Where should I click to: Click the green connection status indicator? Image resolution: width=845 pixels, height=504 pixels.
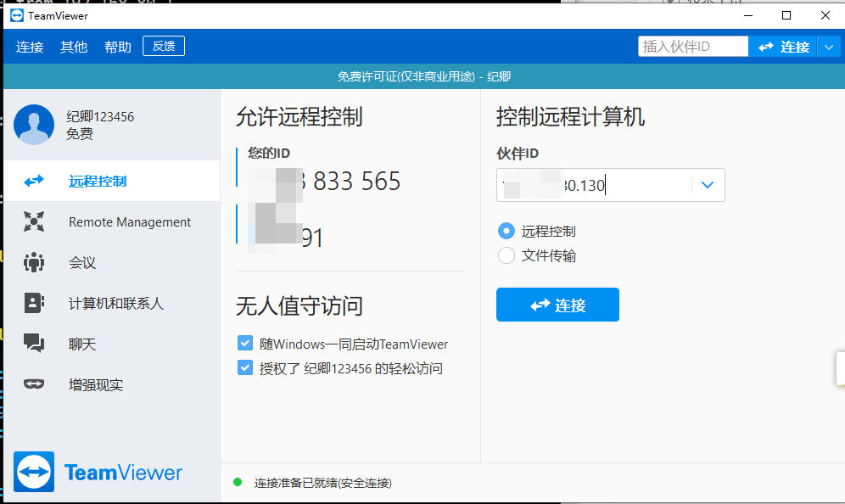tap(237, 482)
